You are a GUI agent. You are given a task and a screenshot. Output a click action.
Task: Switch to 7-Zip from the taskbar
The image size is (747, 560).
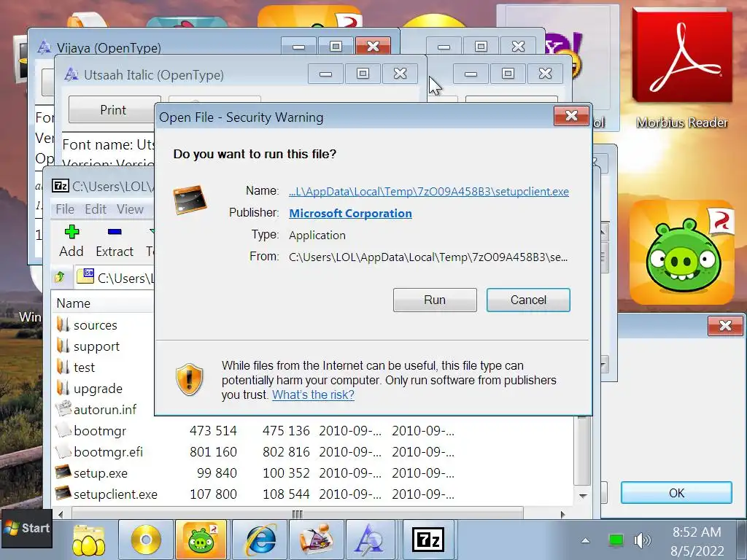coord(427,540)
